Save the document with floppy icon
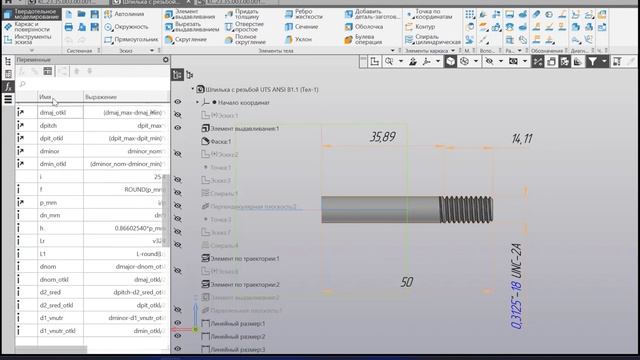 (x=95, y=14)
